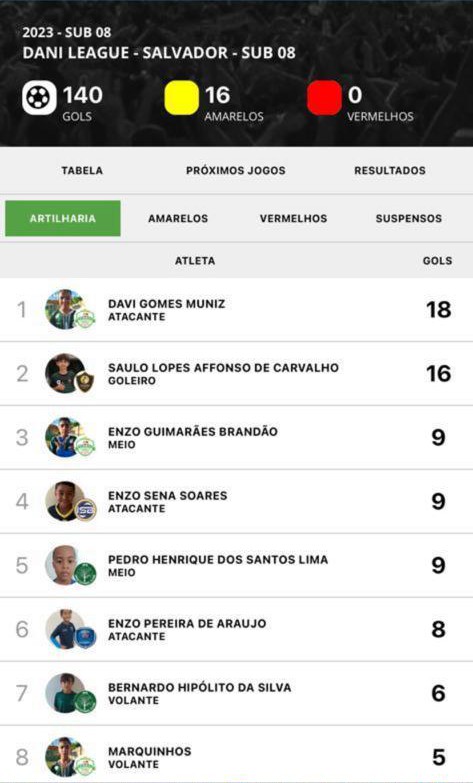Switch to the Tabela tab
Viewport: 473px width, 783px height.
[x=82, y=170]
